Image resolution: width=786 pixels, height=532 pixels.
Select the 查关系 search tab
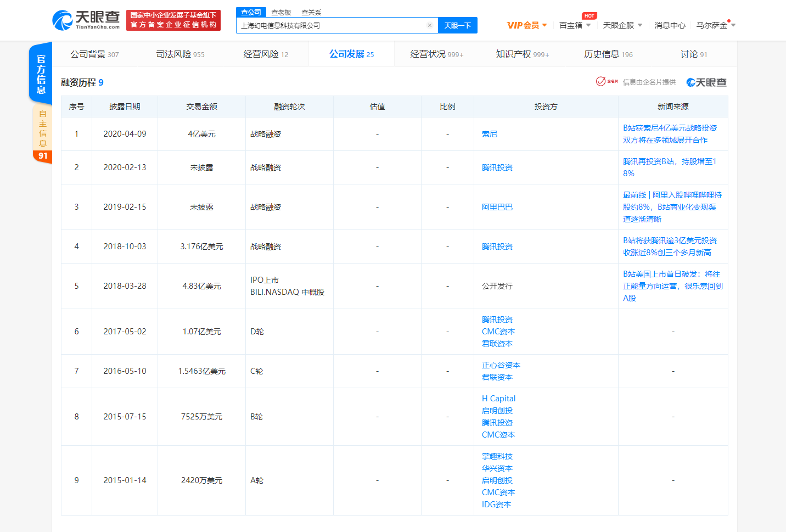point(311,12)
